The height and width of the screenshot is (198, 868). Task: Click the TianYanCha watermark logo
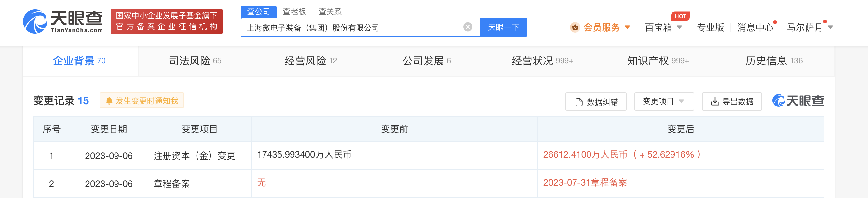[x=798, y=101]
